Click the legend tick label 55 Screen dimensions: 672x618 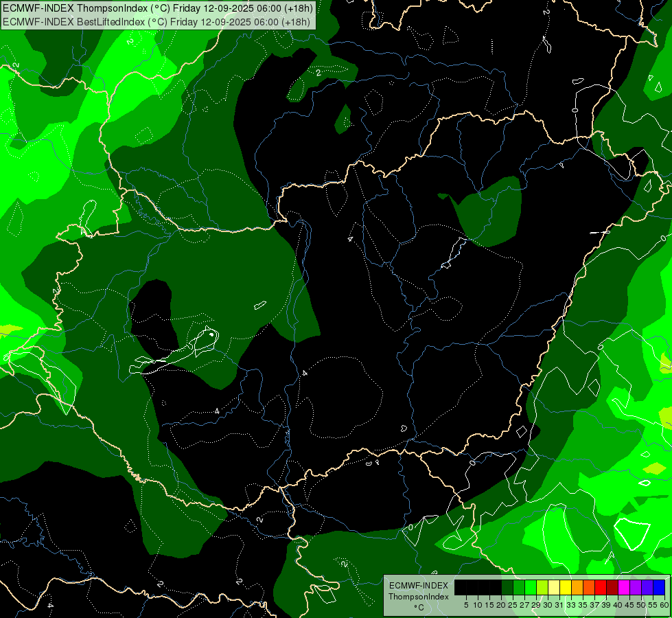[653, 605]
